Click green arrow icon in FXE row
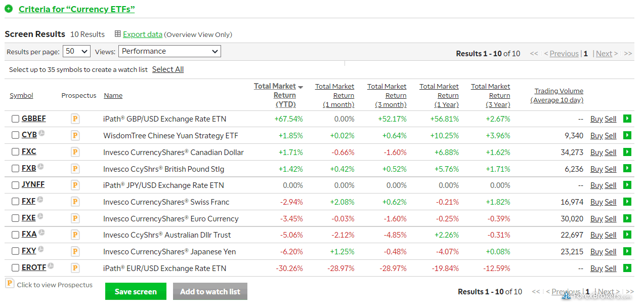Viewport: 644px width, 307px height. coord(627,218)
